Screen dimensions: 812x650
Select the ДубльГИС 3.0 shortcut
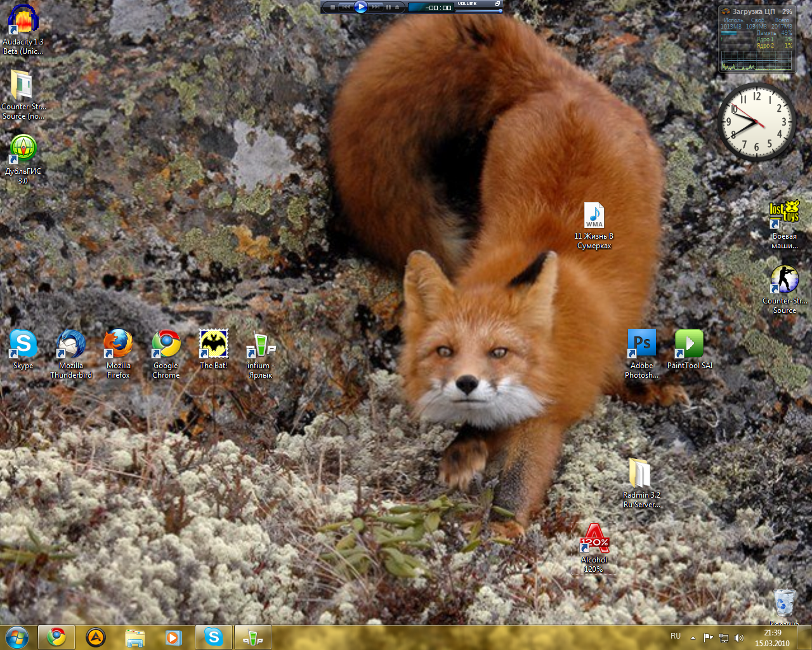pyautogui.click(x=23, y=150)
